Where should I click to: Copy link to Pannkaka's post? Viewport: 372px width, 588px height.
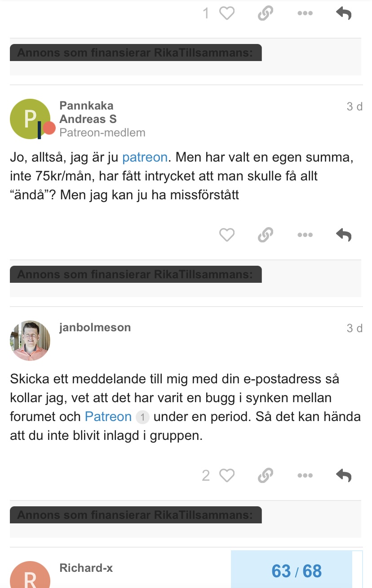coord(266,235)
